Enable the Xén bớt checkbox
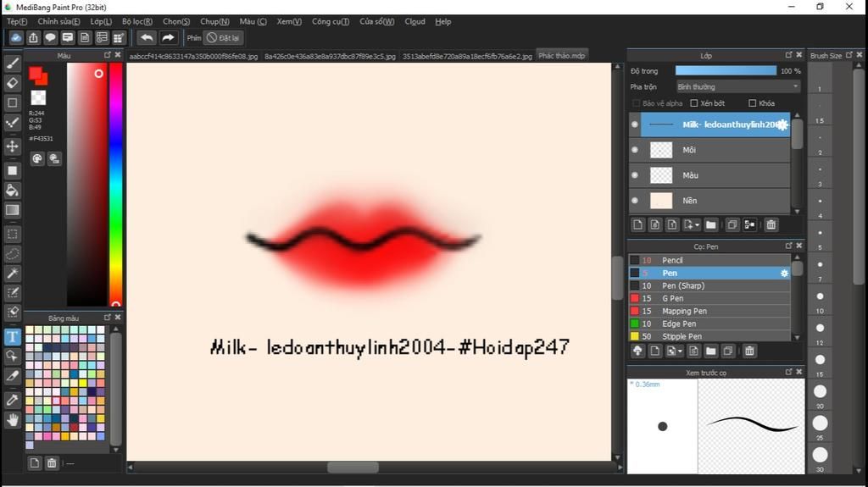The image size is (868, 487). tap(694, 103)
